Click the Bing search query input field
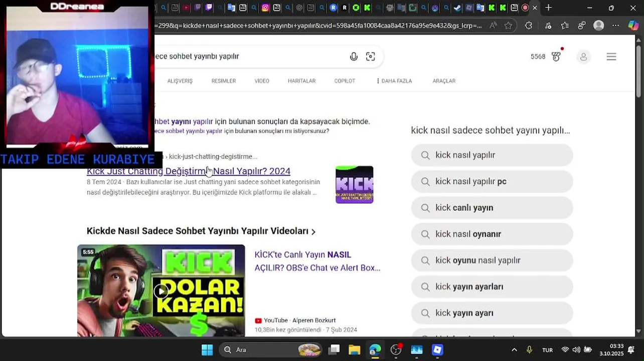Image resolution: width=644 pixels, height=361 pixels. click(248, 56)
